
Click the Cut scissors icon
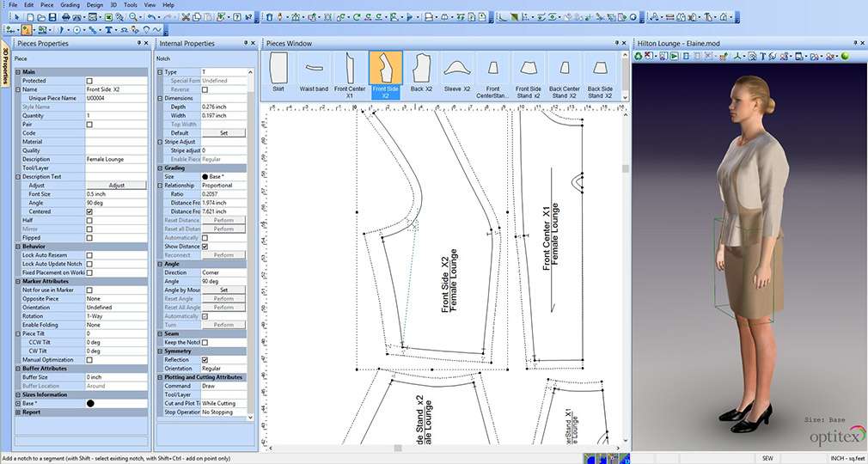coord(186,17)
